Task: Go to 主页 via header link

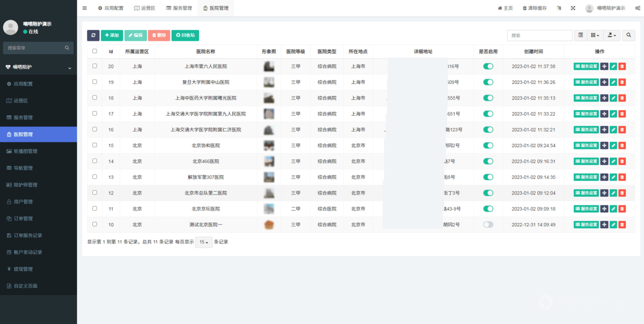Action: pos(505,8)
